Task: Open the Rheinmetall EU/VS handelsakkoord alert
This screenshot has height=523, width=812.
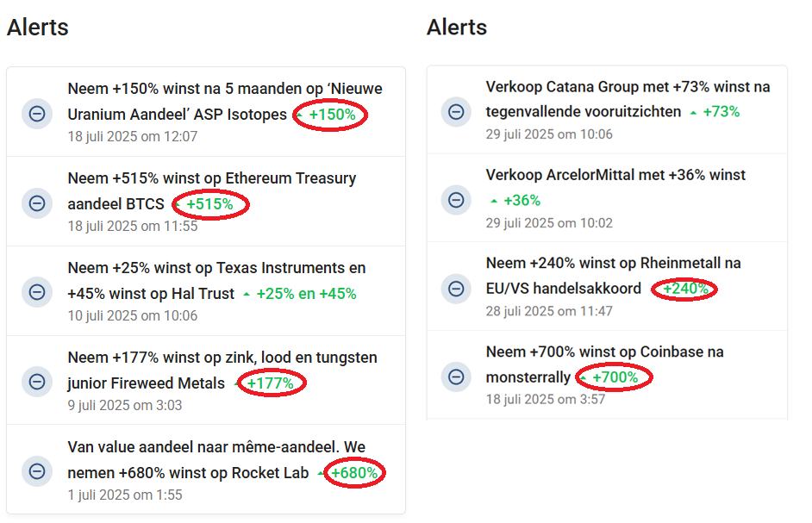Action: point(613,276)
